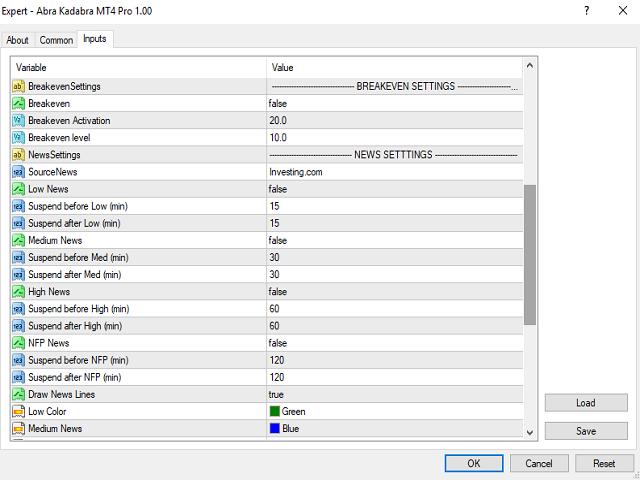Image resolution: width=640 pixels, height=480 pixels.
Task: Click the double-type icon next to Breakeven Activation
Action: 18,121
